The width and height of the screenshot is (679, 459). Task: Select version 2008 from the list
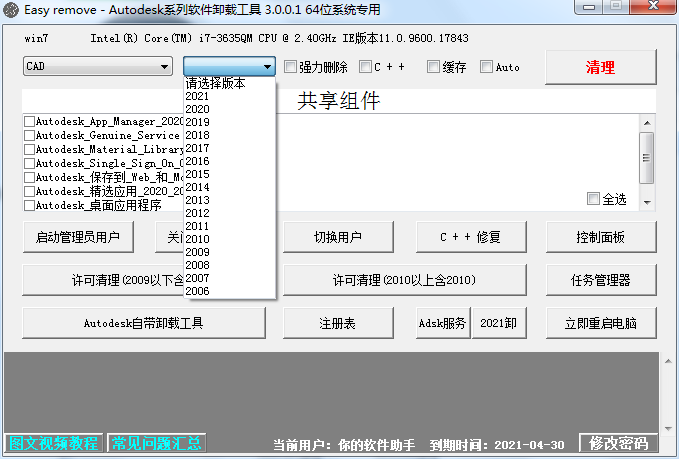click(x=230, y=265)
